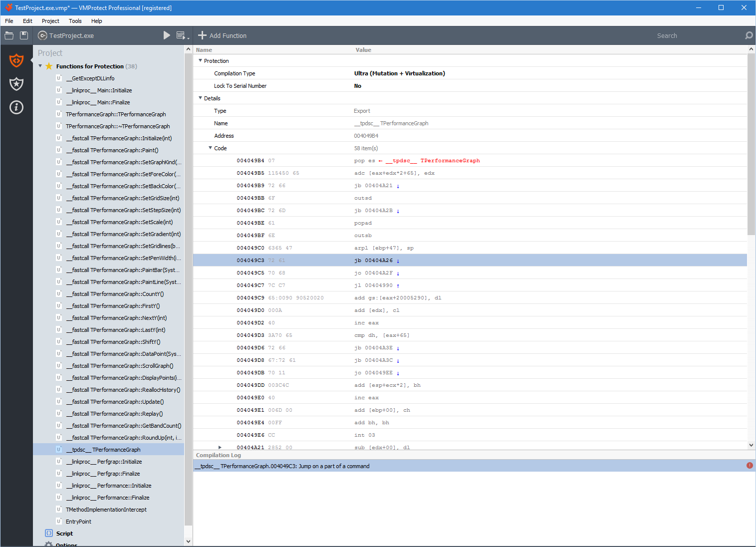This screenshot has width=756, height=547.
Task: Click the project tree vertical scrollbar
Action: pyautogui.click(x=188, y=289)
